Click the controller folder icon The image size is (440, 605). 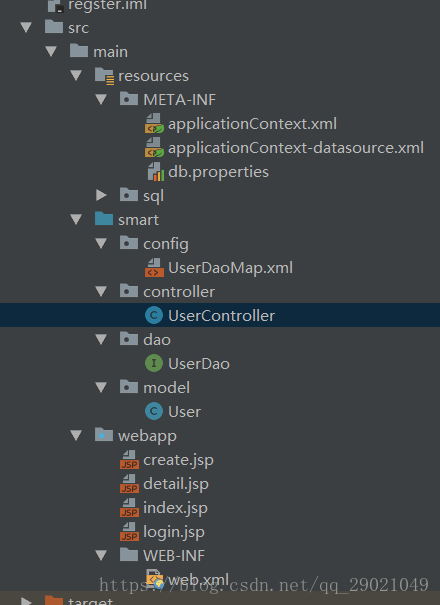(129, 291)
